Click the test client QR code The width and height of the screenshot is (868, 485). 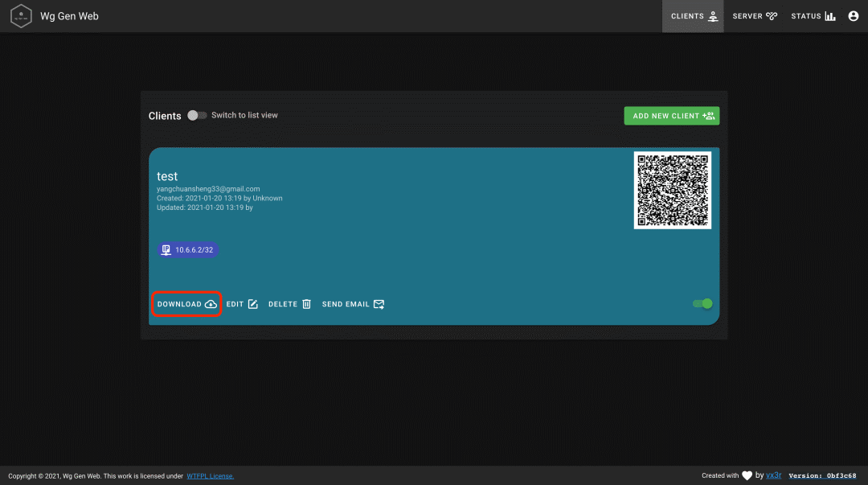[x=672, y=190]
